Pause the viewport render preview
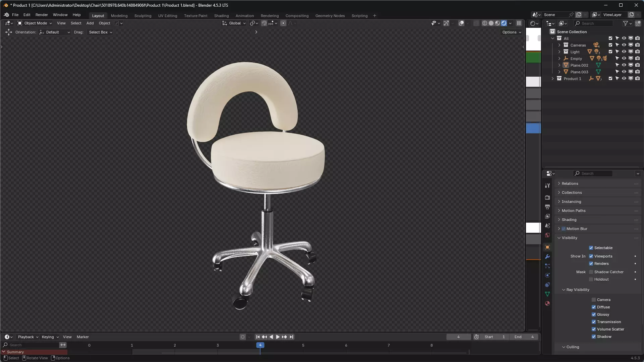 point(519,23)
